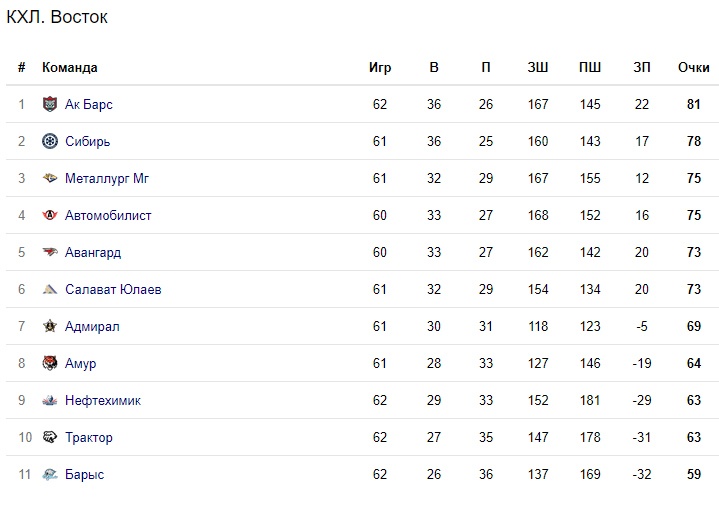Open the Сибирь team page link
Screen dimensions: 719x505
[87, 141]
